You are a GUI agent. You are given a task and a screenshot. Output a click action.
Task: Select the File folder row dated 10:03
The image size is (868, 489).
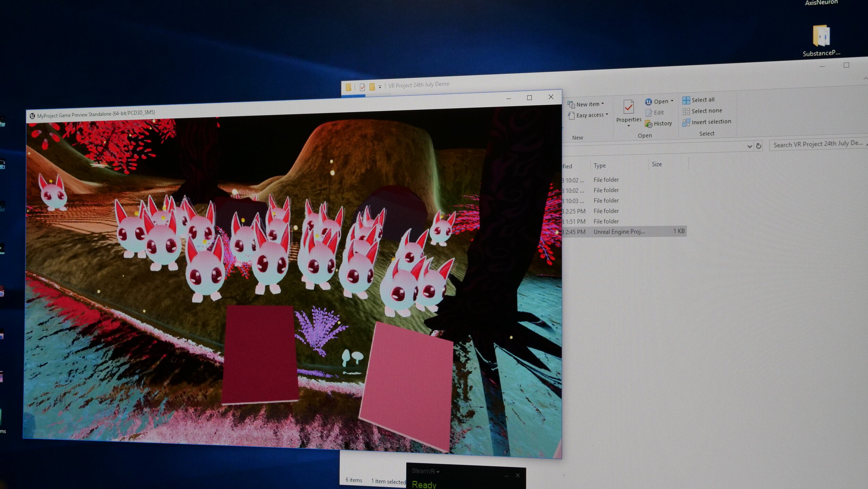pyautogui.click(x=624, y=200)
